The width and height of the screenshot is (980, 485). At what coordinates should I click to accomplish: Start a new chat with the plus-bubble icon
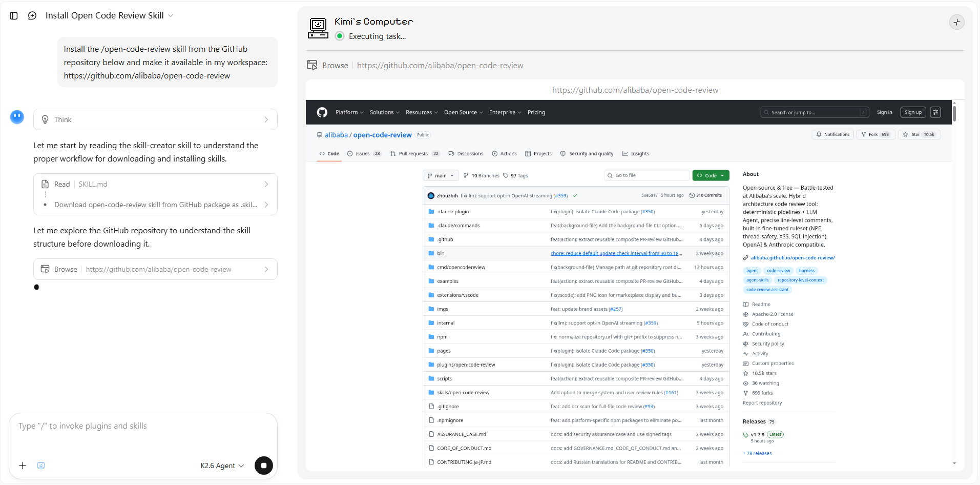(x=32, y=16)
